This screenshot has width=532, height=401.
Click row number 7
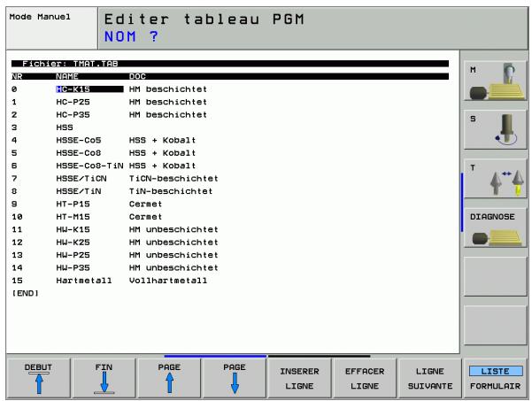[14, 179]
